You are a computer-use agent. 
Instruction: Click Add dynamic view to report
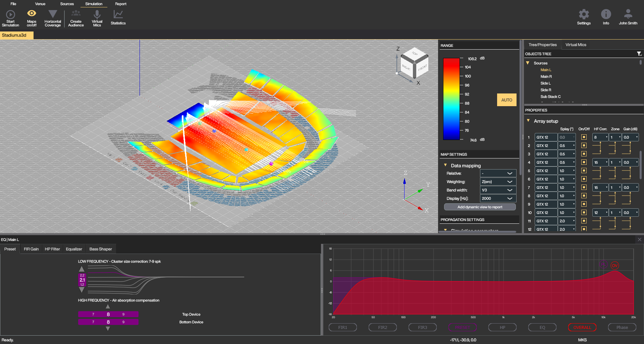tap(480, 207)
